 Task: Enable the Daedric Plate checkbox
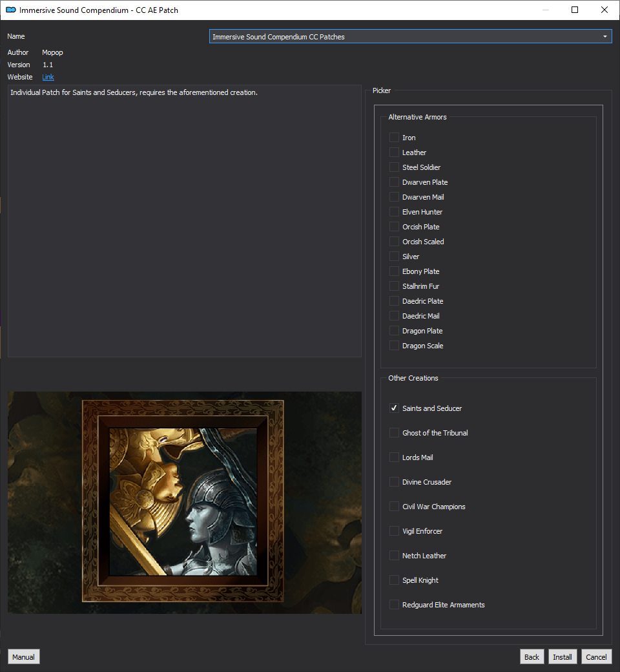pos(394,301)
